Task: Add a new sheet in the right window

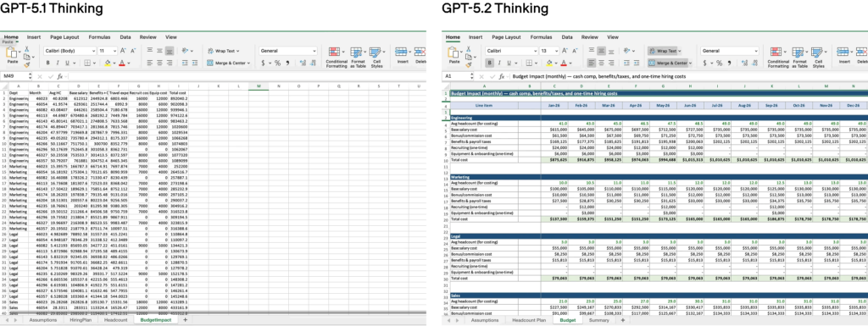Action: tap(623, 320)
